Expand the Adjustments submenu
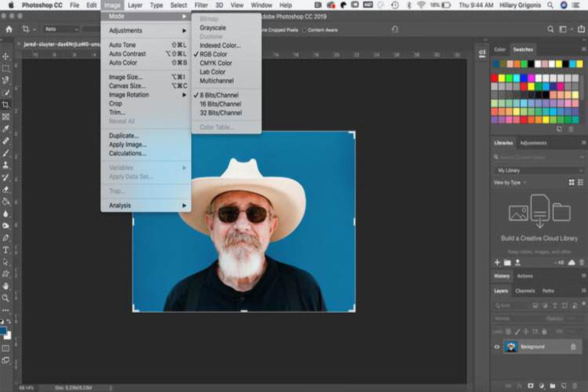588x392 pixels. pyautogui.click(x=146, y=31)
